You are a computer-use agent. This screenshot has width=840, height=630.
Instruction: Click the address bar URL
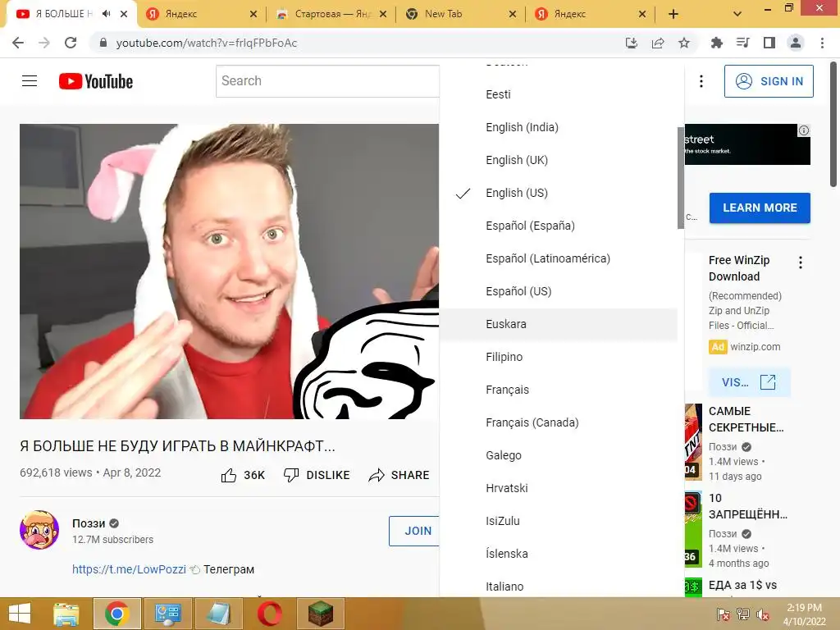pyautogui.click(x=207, y=43)
